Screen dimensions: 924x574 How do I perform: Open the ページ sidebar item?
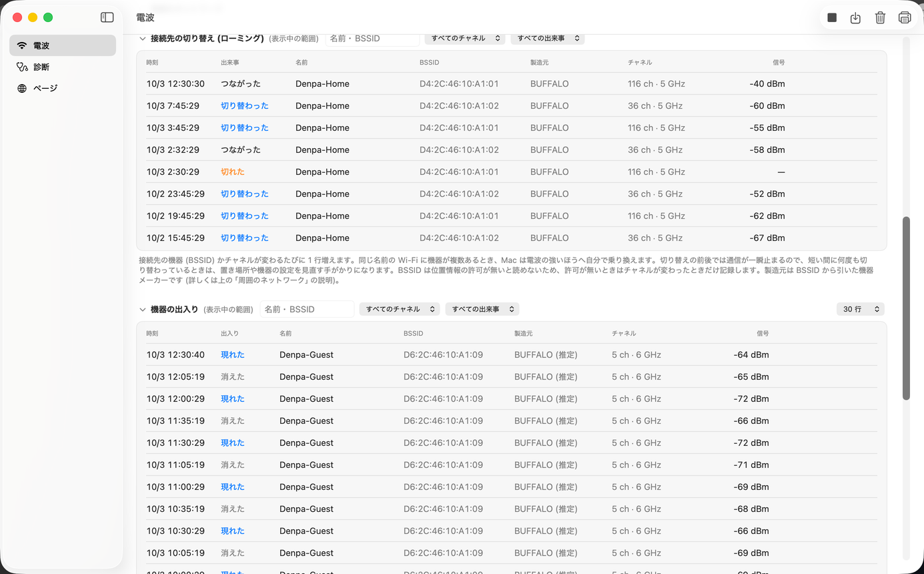(63, 88)
